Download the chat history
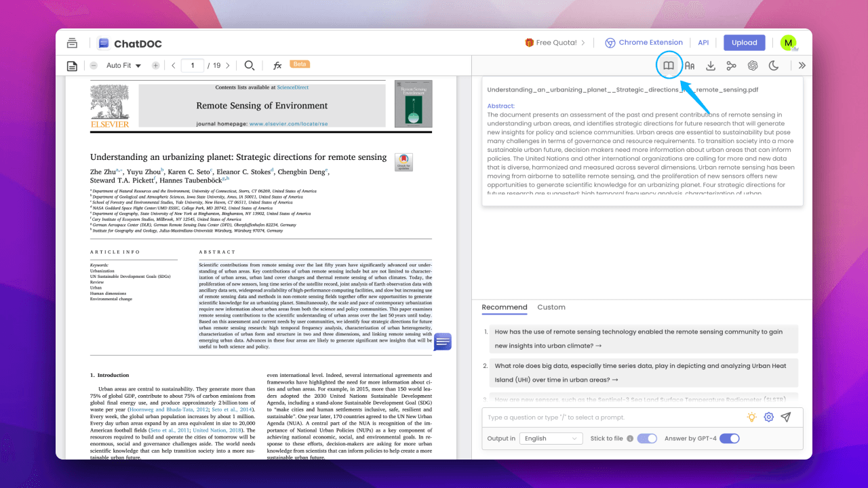The width and height of the screenshot is (868, 488). [x=711, y=66]
